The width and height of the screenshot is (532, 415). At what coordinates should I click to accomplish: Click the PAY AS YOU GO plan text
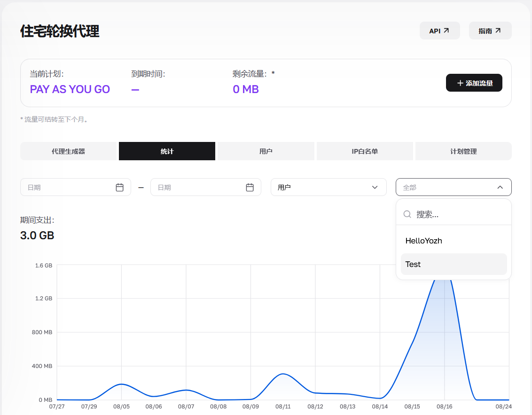70,89
